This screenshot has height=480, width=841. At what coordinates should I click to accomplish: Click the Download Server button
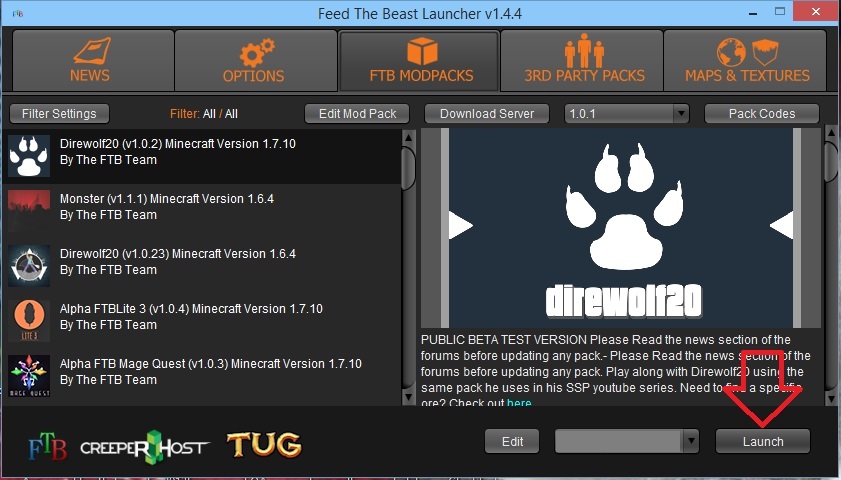(x=487, y=114)
